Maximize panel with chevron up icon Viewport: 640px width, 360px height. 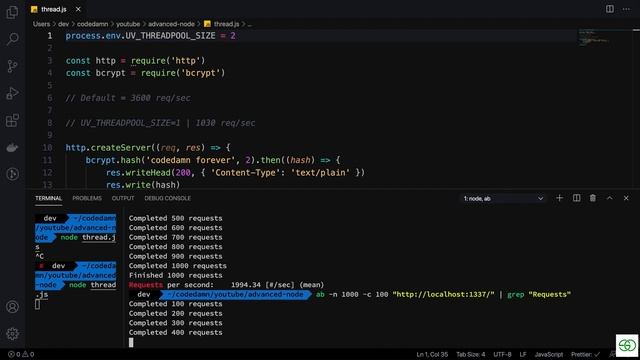pyautogui.click(x=609, y=198)
